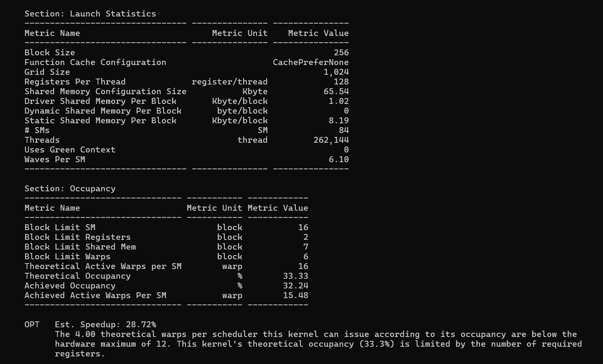Click the Block Limit Warps value 6
The height and width of the screenshot is (364, 603).
306,257
